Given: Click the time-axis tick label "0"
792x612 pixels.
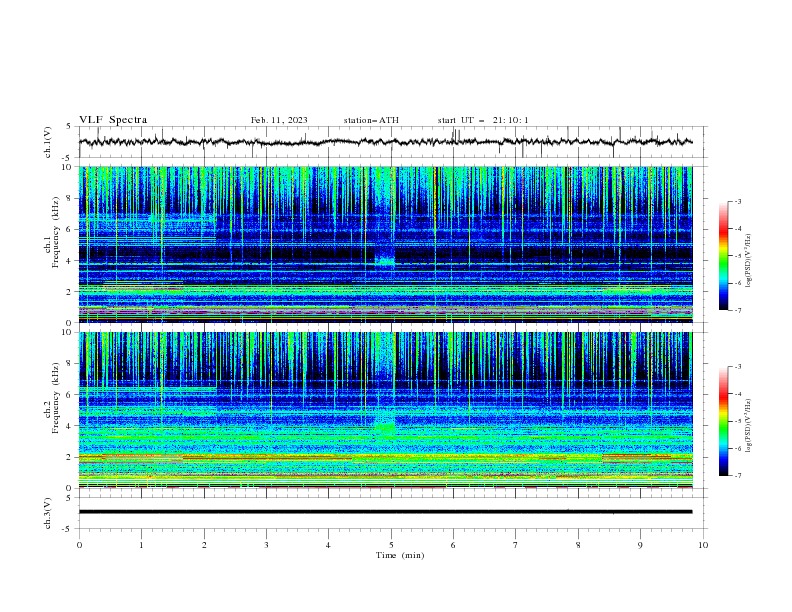Looking at the screenshot, I should pos(79,545).
